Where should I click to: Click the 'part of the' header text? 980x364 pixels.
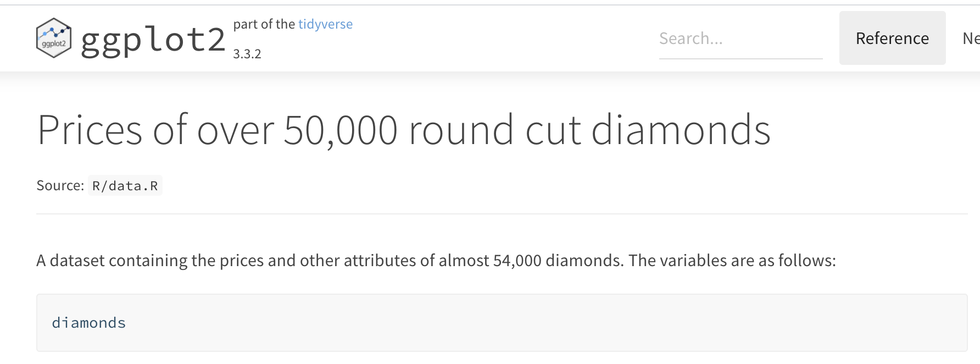click(264, 24)
